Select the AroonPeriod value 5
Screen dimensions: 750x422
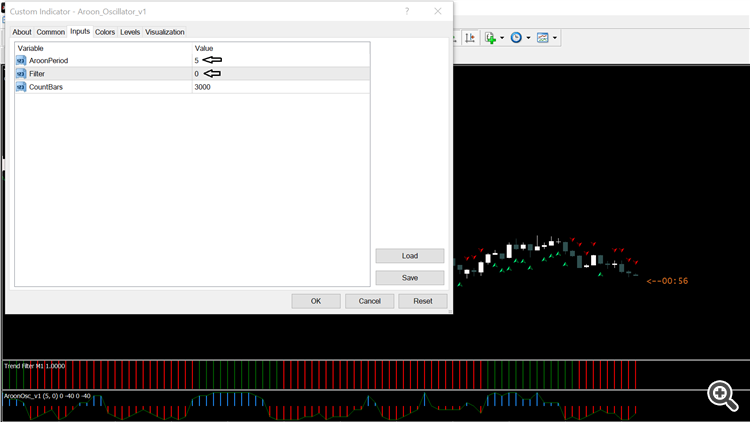pos(197,61)
